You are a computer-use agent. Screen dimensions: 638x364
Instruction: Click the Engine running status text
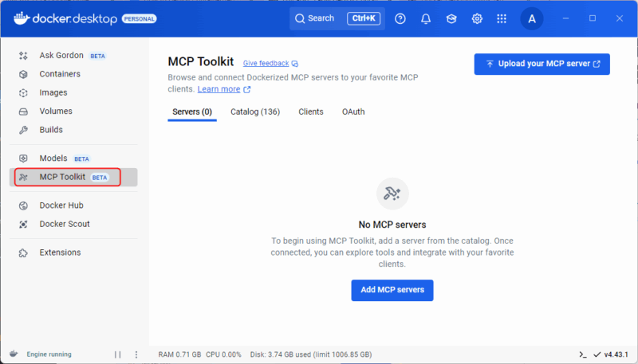pyautogui.click(x=49, y=354)
